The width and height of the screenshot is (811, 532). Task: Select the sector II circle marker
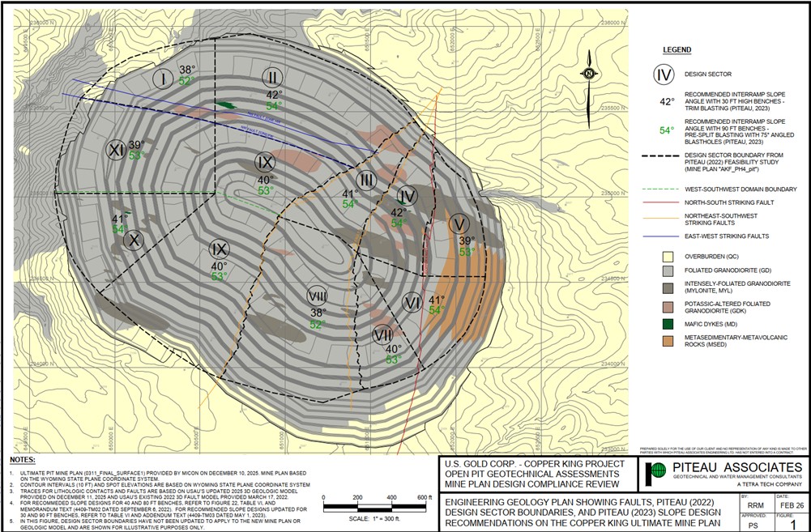tap(272, 78)
